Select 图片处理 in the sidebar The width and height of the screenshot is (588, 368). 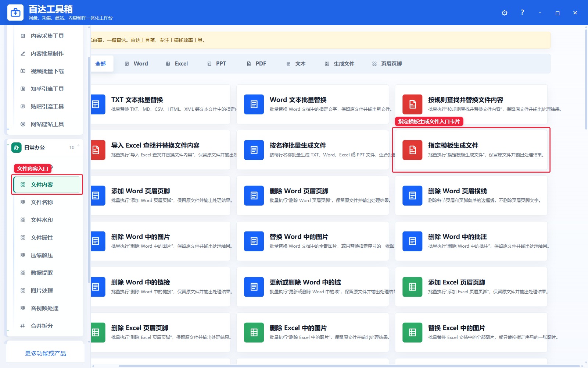(47, 291)
